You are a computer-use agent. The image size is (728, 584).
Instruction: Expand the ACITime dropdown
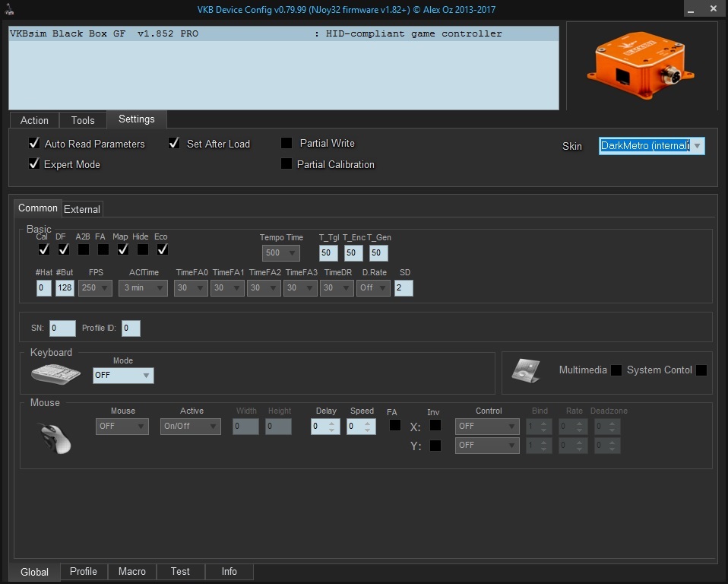click(160, 288)
